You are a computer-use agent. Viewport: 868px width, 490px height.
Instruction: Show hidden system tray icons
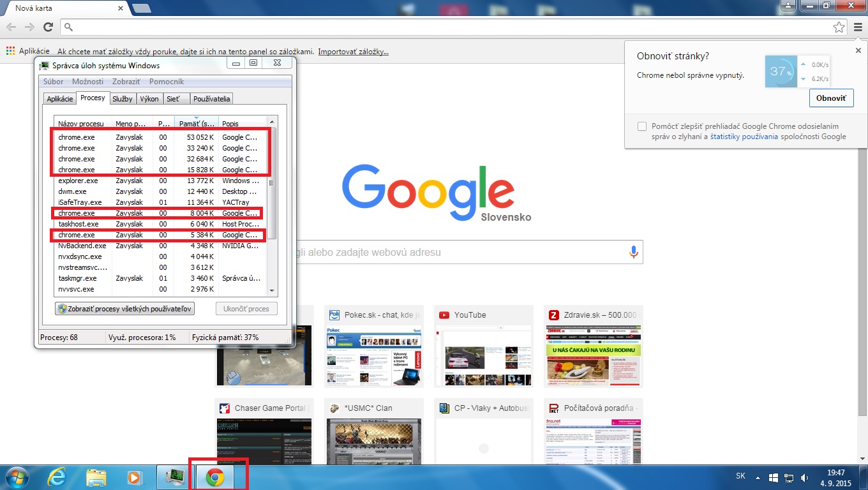758,477
